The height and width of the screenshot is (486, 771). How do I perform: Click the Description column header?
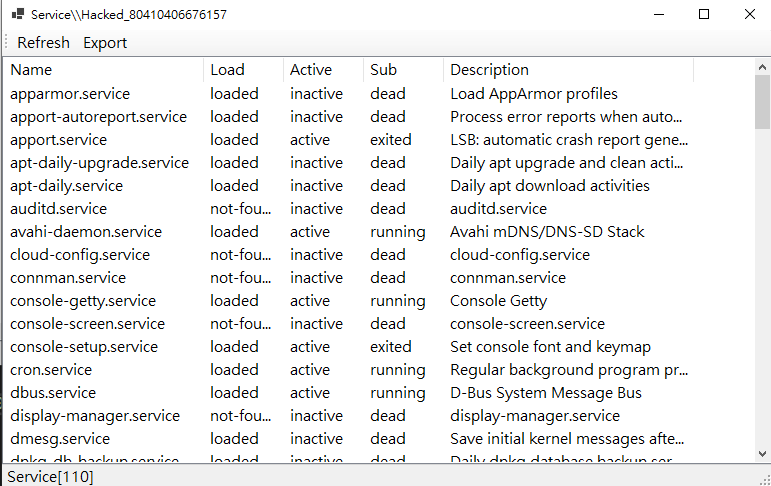(489, 70)
